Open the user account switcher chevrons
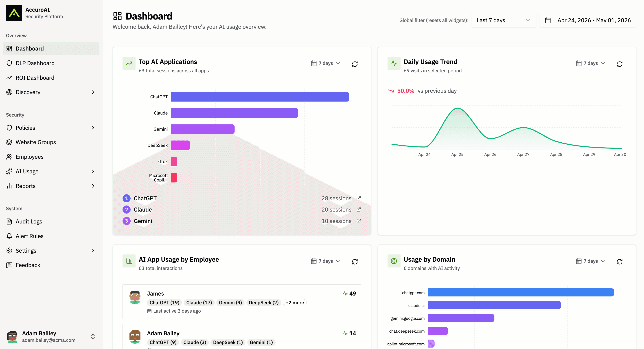The width and height of the screenshot is (644, 349). 93,336
